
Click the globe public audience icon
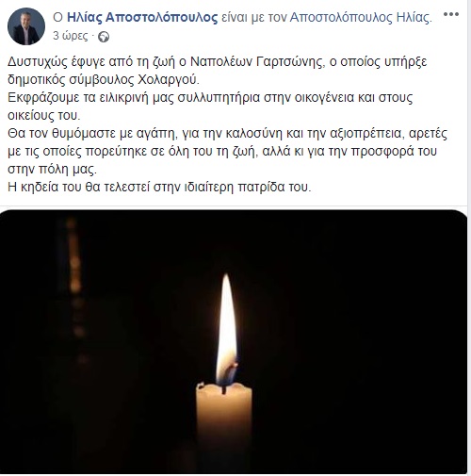(x=104, y=38)
